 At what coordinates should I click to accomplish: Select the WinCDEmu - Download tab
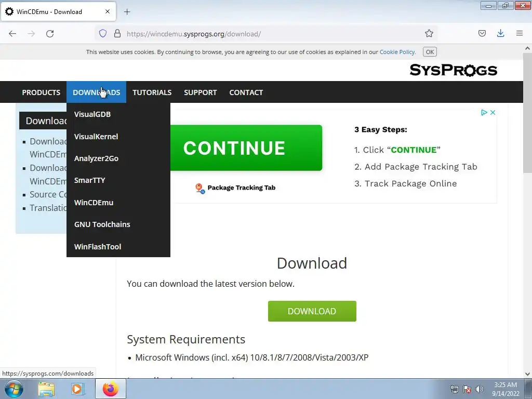58,11
